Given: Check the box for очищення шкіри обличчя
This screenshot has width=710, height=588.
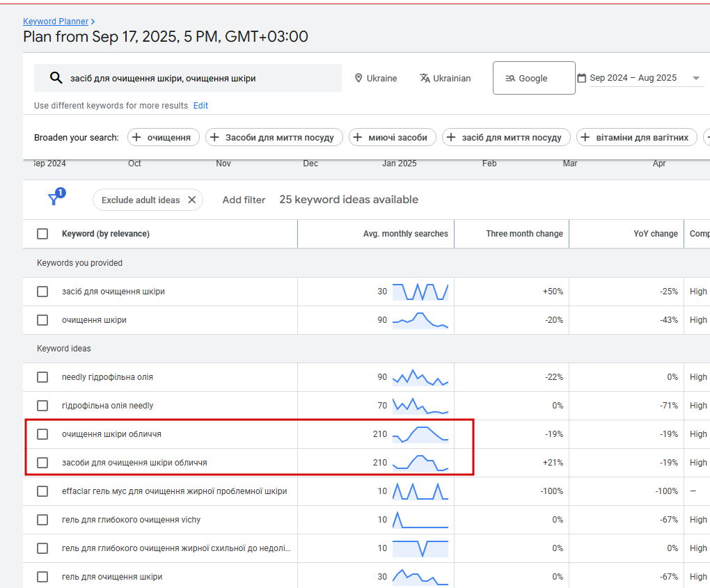Looking at the screenshot, I should pos(42,434).
